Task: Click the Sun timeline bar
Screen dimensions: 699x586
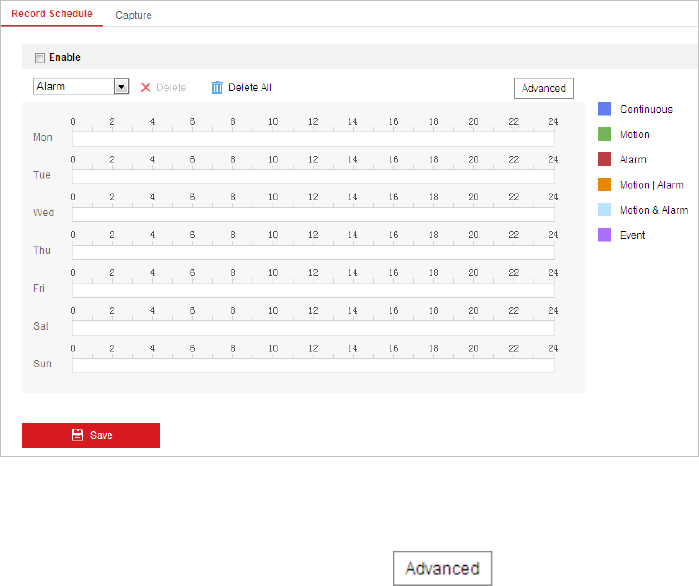Action: (x=313, y=365)
